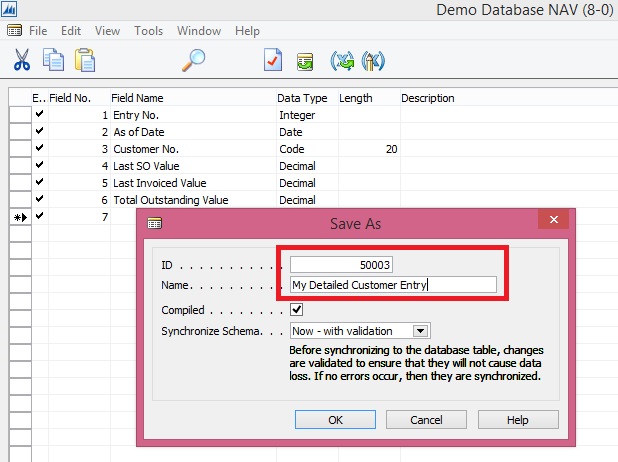This screenshot has width=618, height=462.
Task: Click the ID input field
Action: point(342,265)
